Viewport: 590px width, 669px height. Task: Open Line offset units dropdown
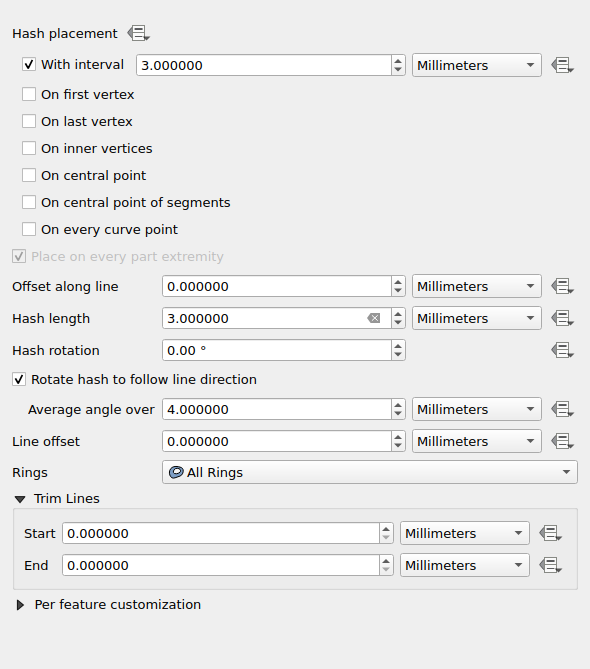(477, 441)
